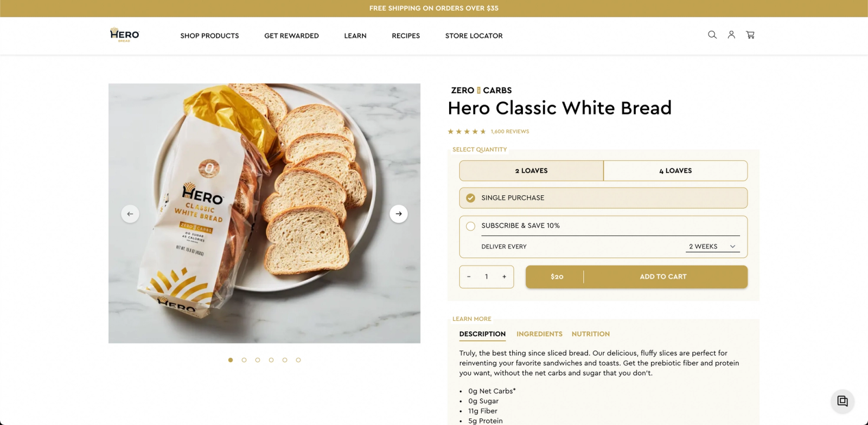Click the left arrow on the image carousel
Screen dimensions: 868x425
[x=130, y=214]
